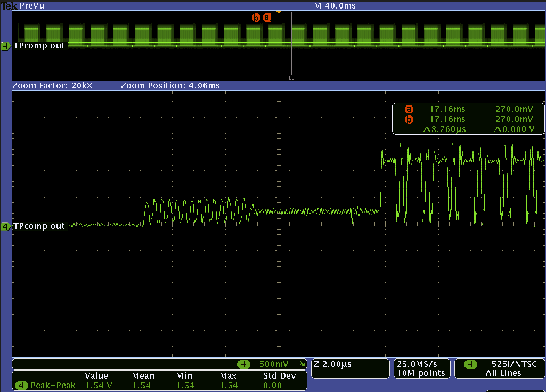Click the 'Value' column header
This screenshot has height=392, width=546.
point(96,376)
